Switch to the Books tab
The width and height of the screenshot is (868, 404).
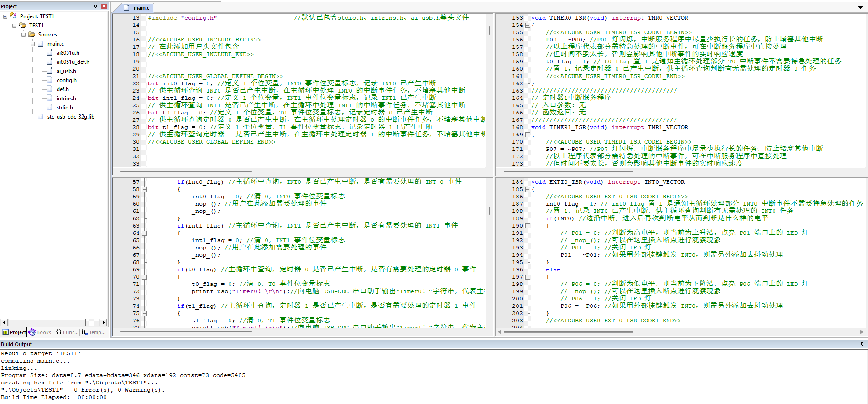pos(40,332)
